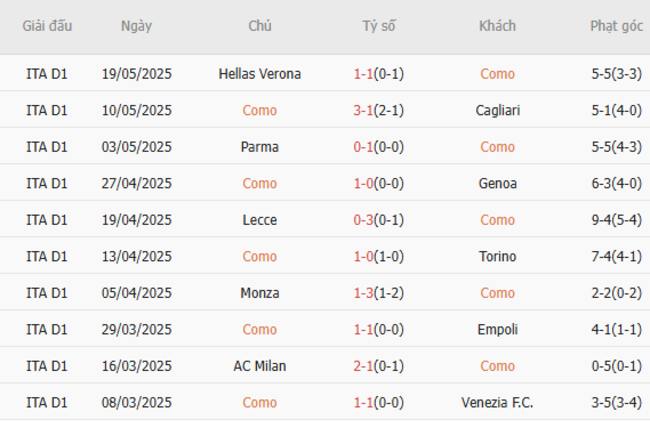Select the "Ngày" column header
Image resolution: width=650 pixels, height=428 pixels.
[x=136, y=27]
